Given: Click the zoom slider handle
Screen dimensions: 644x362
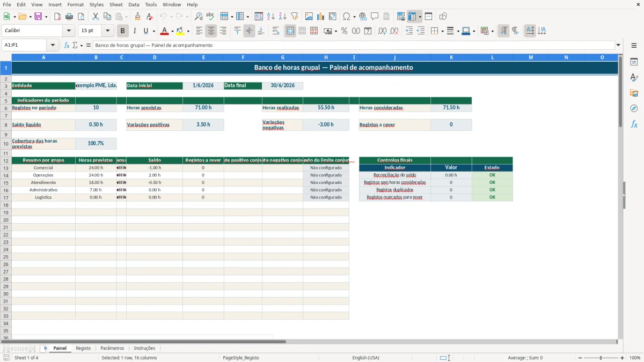Looking at the screenshot, I should 601,358.
